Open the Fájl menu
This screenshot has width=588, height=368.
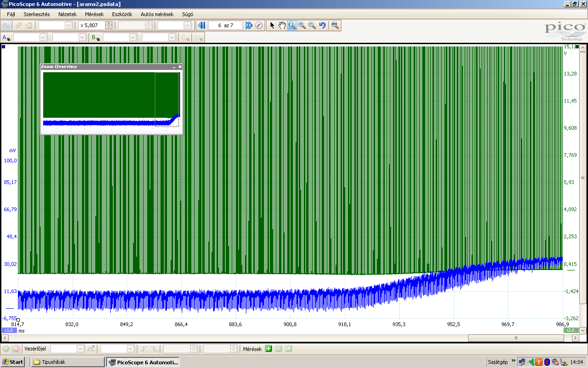click(11, 14)
